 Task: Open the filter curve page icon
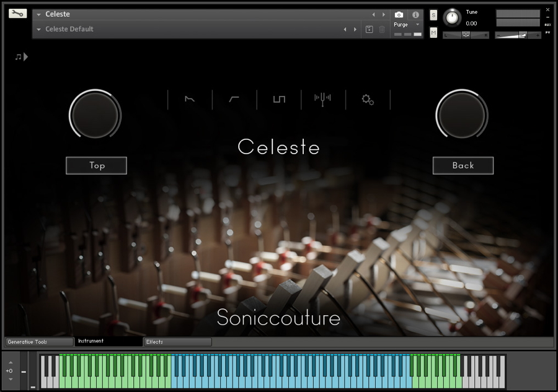click(234, 99)
